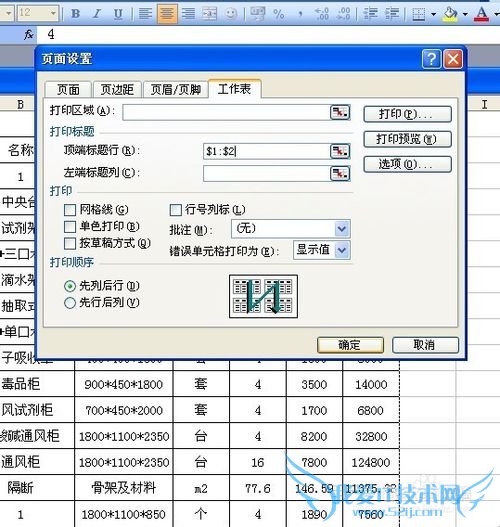Apply Percent style from toolbar

(x=279, y=14)
